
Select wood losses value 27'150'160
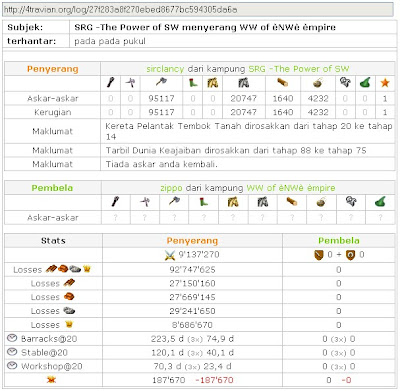192,284
